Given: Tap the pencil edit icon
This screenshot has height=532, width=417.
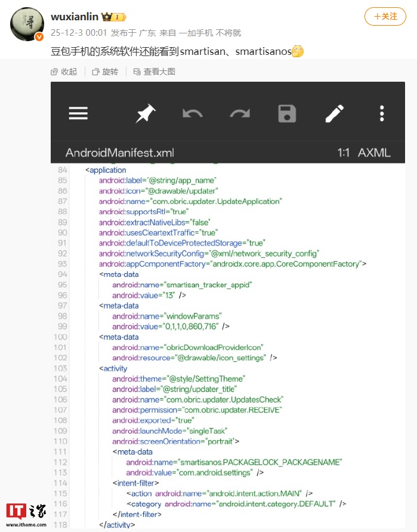Looking at the screenshot, I should 335,113.
